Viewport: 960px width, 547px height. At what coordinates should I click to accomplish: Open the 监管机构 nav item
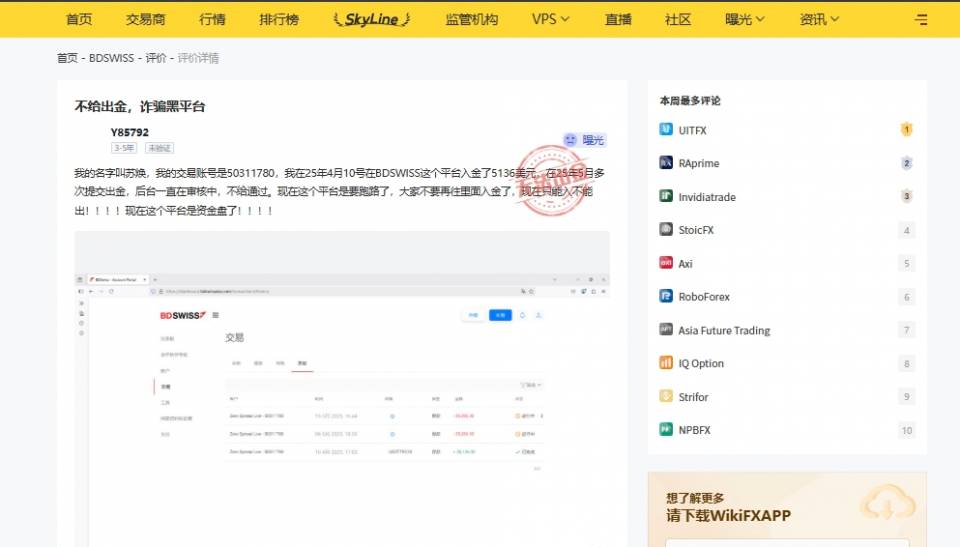(471, 20)
